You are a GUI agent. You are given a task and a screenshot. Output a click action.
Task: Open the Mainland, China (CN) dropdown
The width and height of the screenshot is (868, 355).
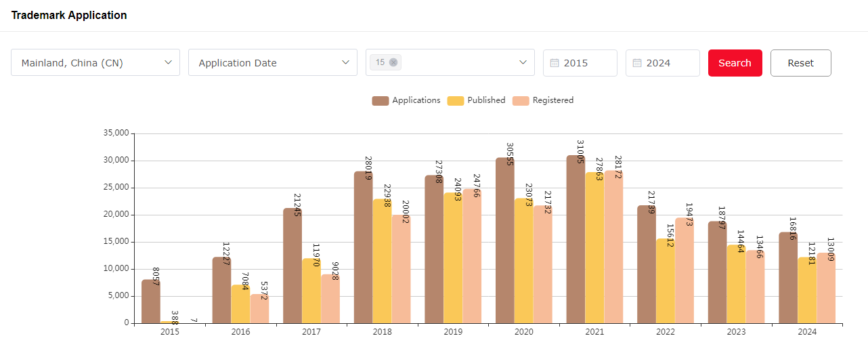pyautogui.click(x=95, y=62)
